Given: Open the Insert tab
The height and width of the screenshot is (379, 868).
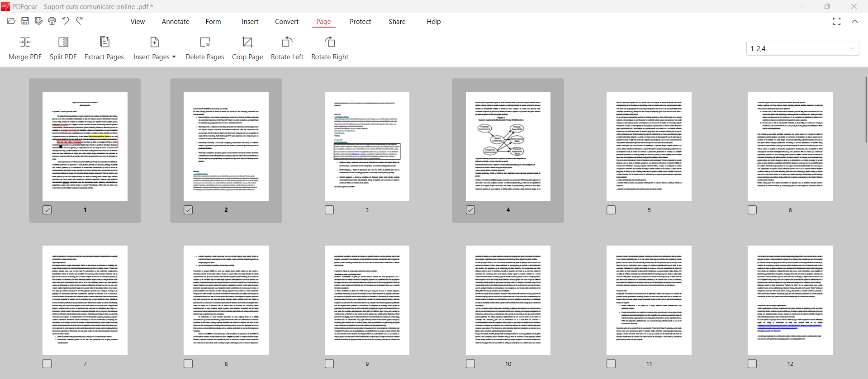Looking at the screenshot, I should point(250,22).
